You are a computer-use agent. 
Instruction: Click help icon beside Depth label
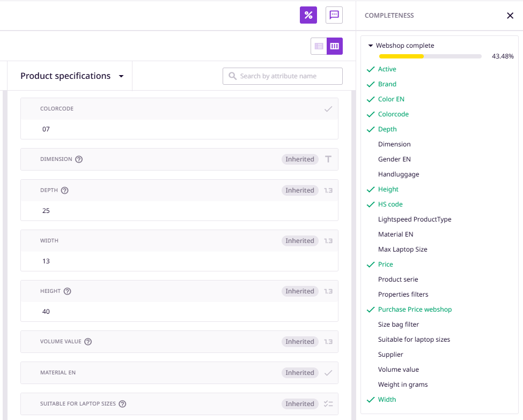pyautogui.click(x=65, y=190)
